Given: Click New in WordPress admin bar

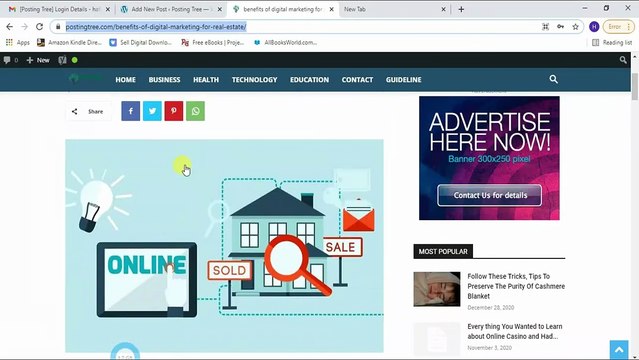Looking at the screenshot, I should coord(38,60).
